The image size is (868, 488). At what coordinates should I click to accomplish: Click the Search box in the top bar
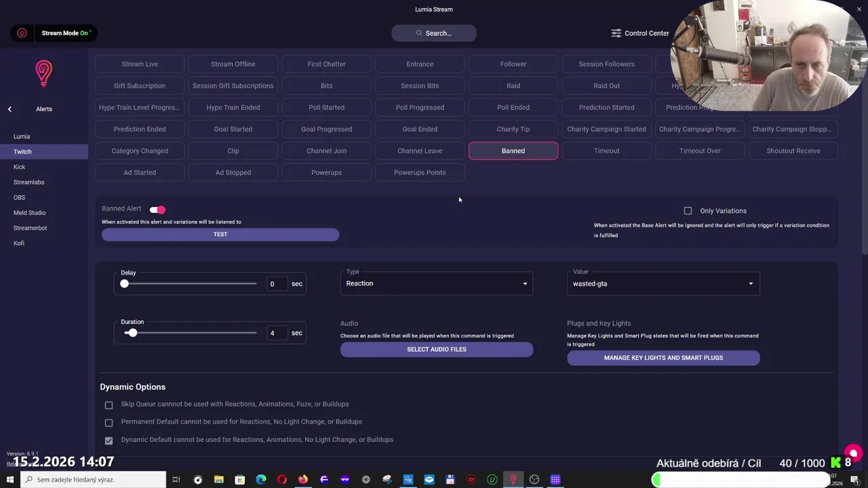[434, 33]
